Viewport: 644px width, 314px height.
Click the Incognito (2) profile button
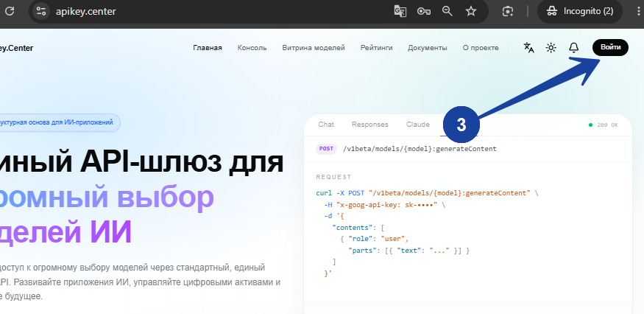(x=580, y=11)
